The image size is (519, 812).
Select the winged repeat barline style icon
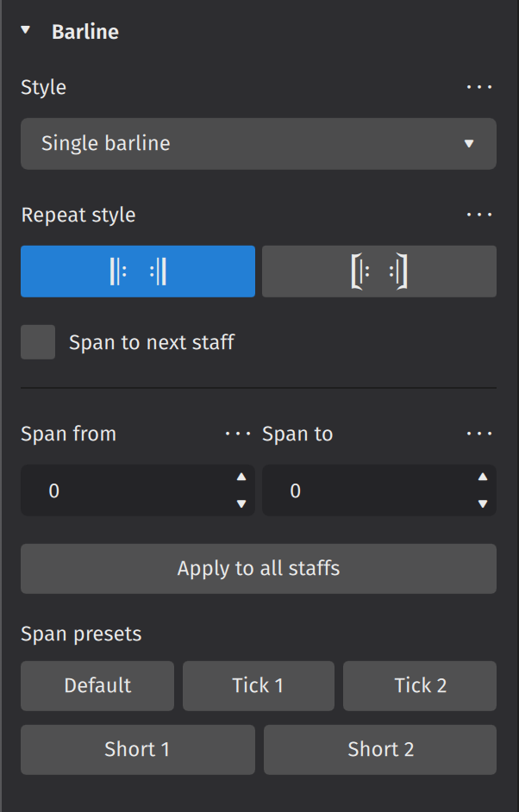click(378, 271)
